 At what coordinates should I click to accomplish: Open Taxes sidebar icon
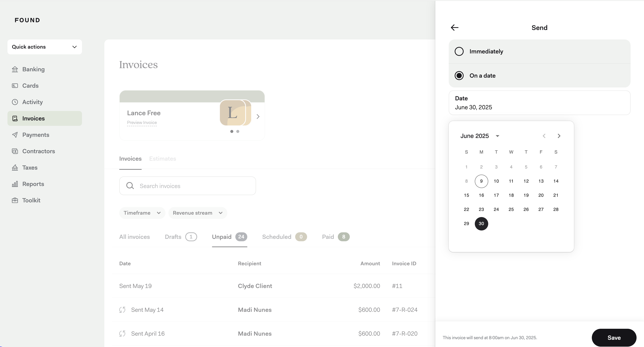pyautogui.click(x=15, y=168)
